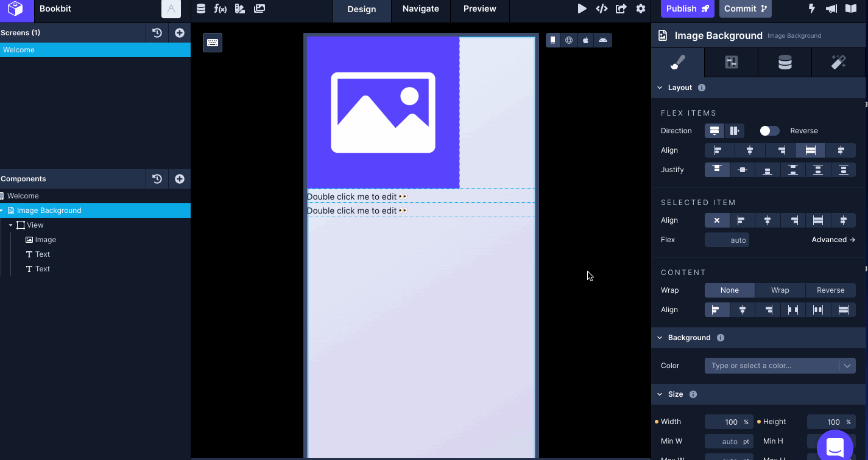Select the magic wand tab in right panel
Viewport: 868px width, 460px height.
click(839, 62)
